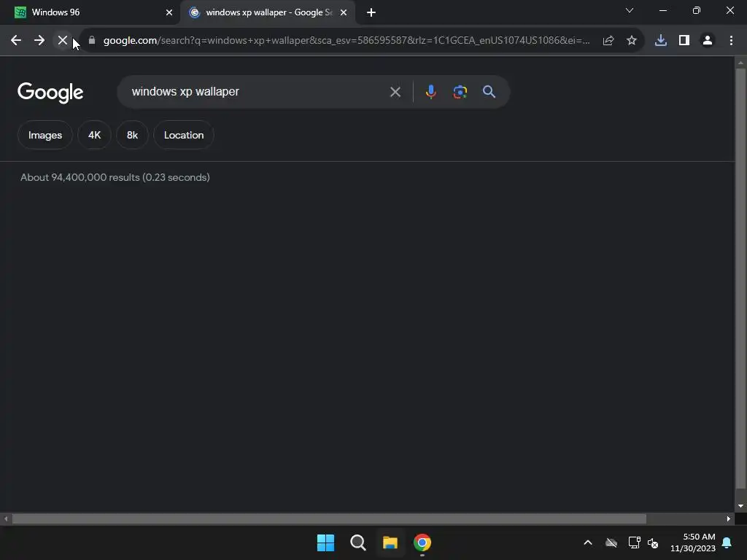Open the Windows Start menu
This screenshot has width=747, height=560.
point(325,542)
